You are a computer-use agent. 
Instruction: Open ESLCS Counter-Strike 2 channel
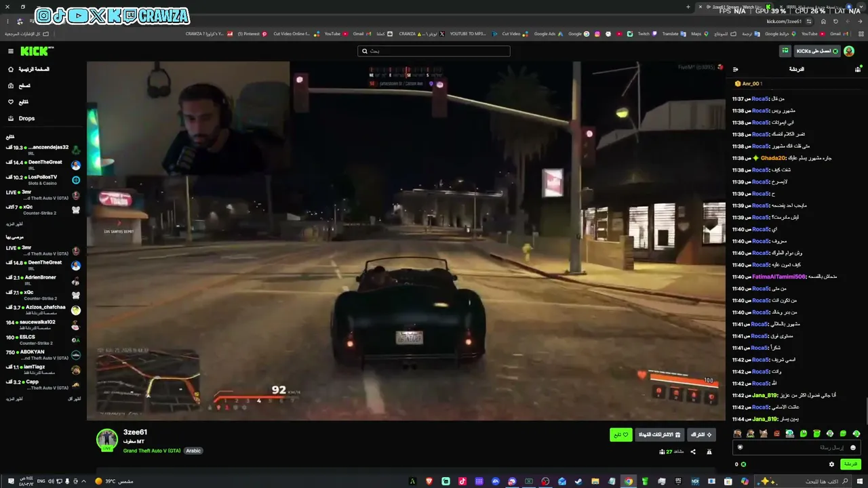43,340
